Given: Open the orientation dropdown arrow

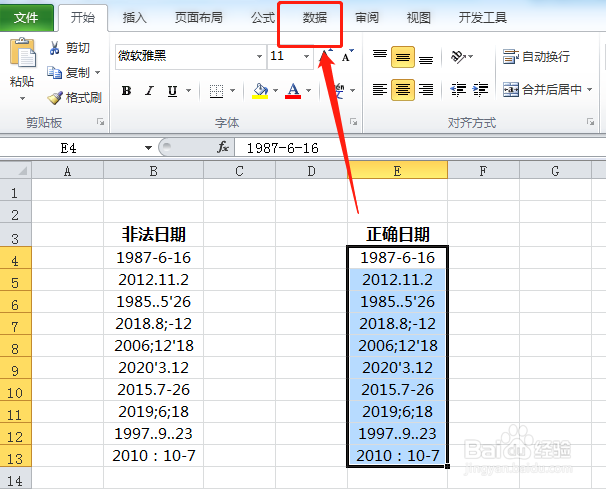Looking at the screenshot, I should (471, 57).
